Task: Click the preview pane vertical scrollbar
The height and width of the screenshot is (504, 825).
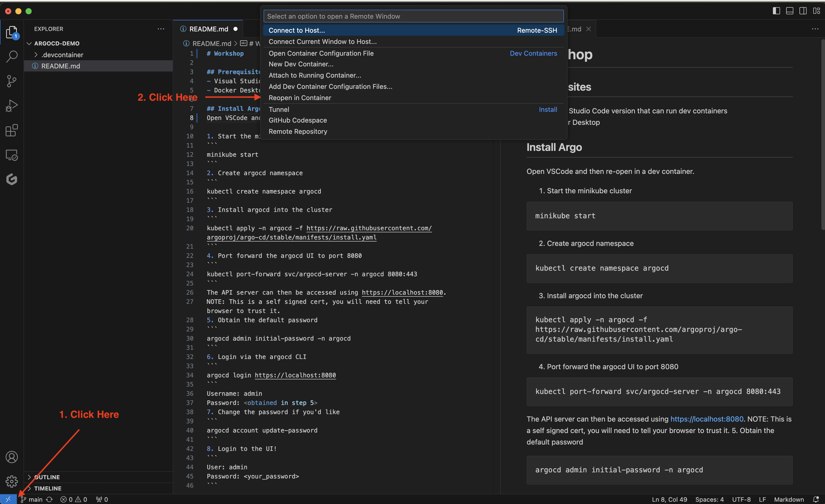Action: pyautogui.click(x=822, y=134)
